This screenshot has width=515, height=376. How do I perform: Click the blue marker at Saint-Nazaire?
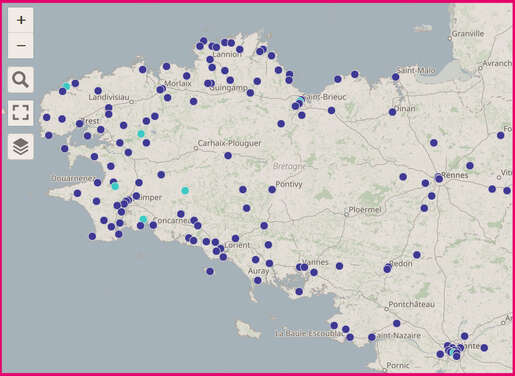pos(372,337)
